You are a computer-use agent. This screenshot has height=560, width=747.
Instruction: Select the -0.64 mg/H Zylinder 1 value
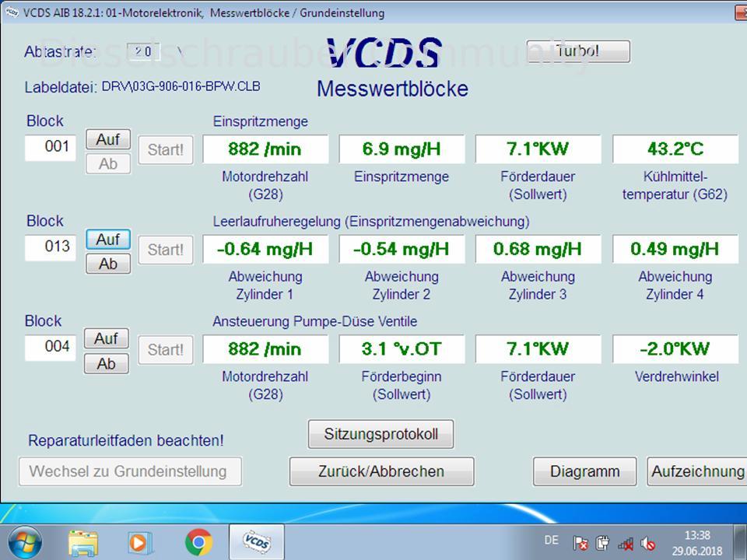[265, 249]
